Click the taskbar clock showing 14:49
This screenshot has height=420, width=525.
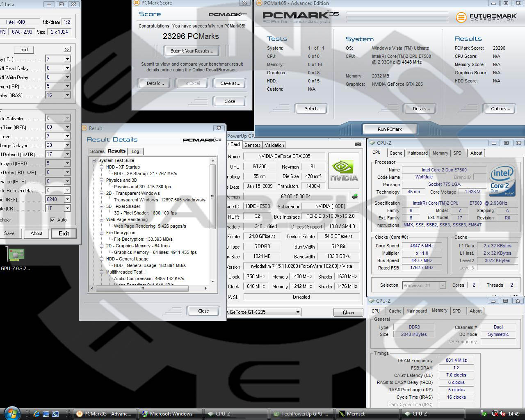pos(514,414)
